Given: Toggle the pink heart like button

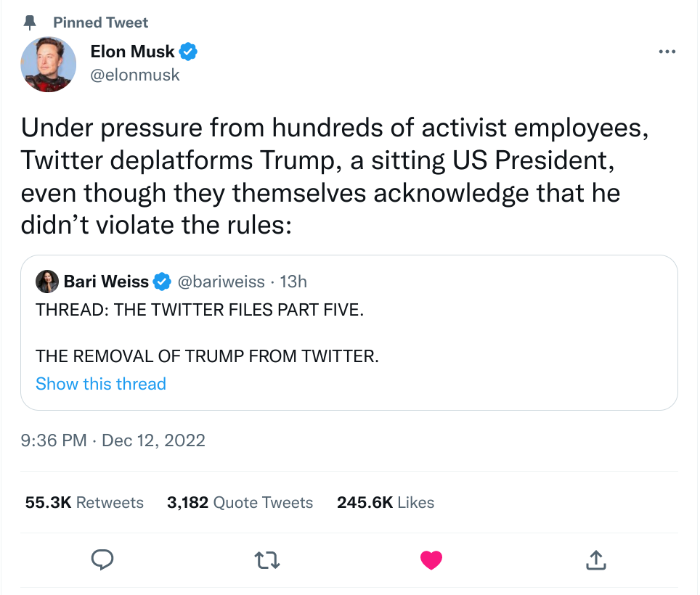Looking at the screenshot, I should [x=431, y=559].
